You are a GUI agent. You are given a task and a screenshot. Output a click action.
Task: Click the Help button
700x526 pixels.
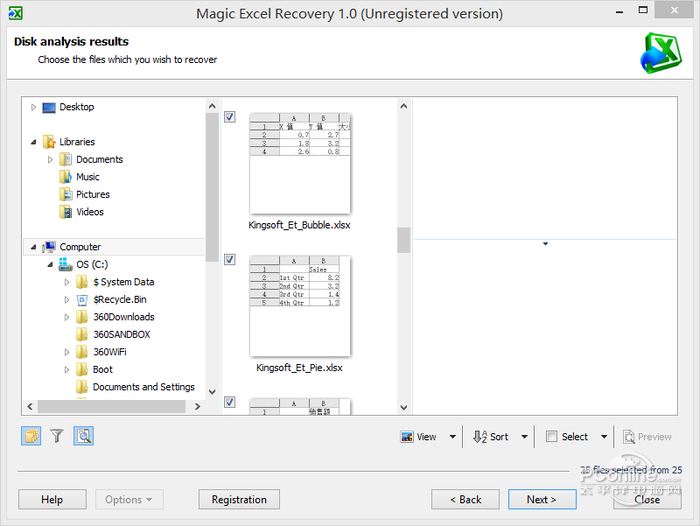pyautogui.click(x=52, y=499)
